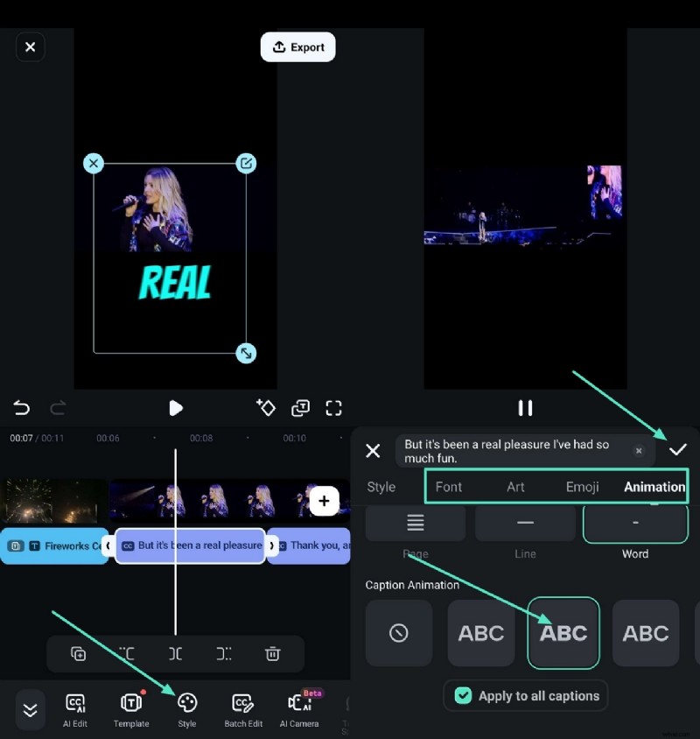
Task: Disable caption animation with the none option
Action: coord(399,633)
